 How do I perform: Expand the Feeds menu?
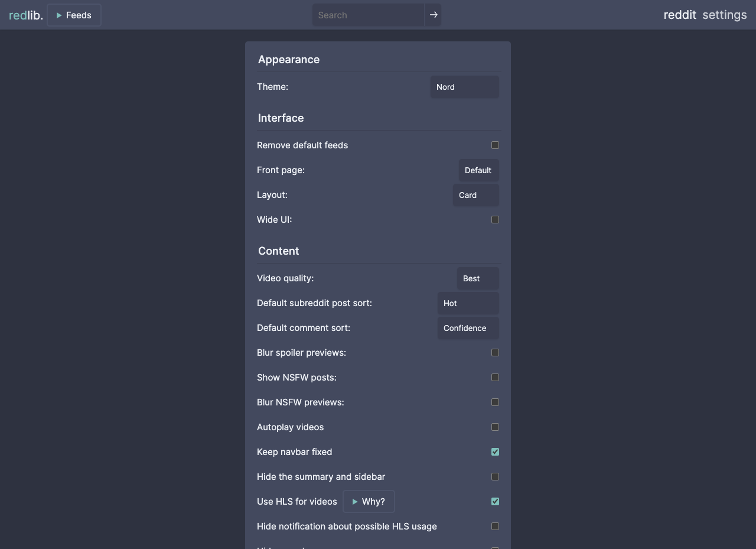click(74, 15)
